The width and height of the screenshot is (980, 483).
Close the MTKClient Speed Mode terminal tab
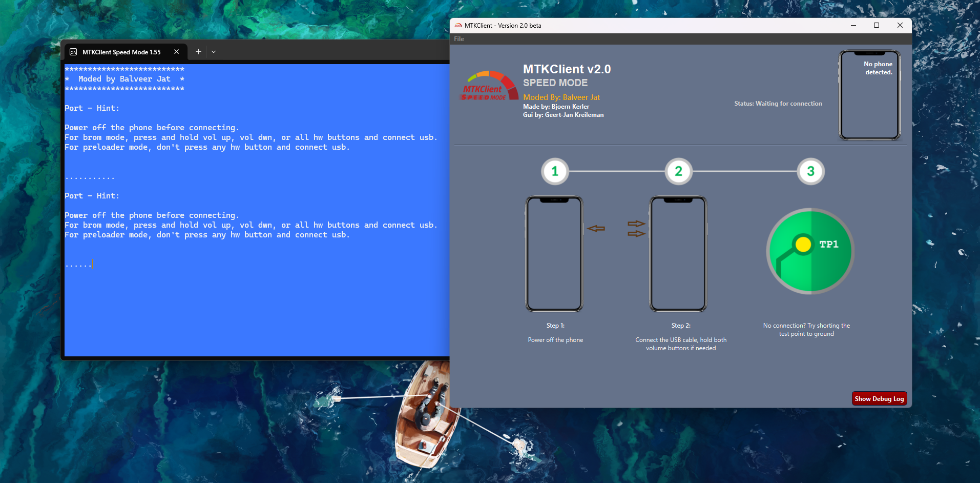pos(176,52)
